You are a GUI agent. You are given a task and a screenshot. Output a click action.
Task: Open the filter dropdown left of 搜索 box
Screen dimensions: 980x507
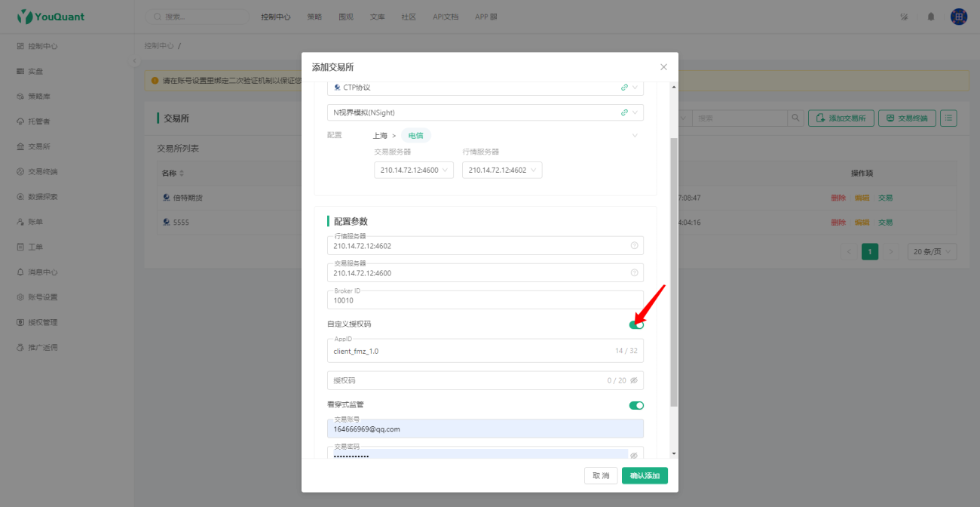click(684, 118)
